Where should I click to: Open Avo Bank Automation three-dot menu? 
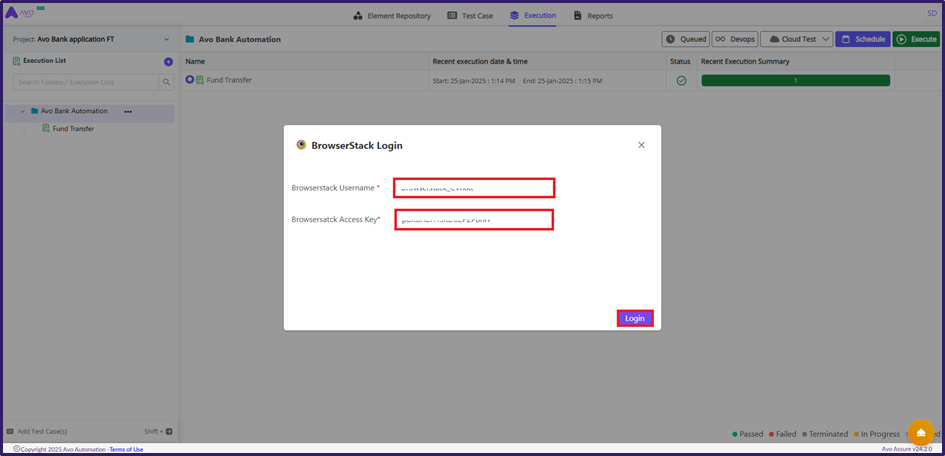point(128,111)
